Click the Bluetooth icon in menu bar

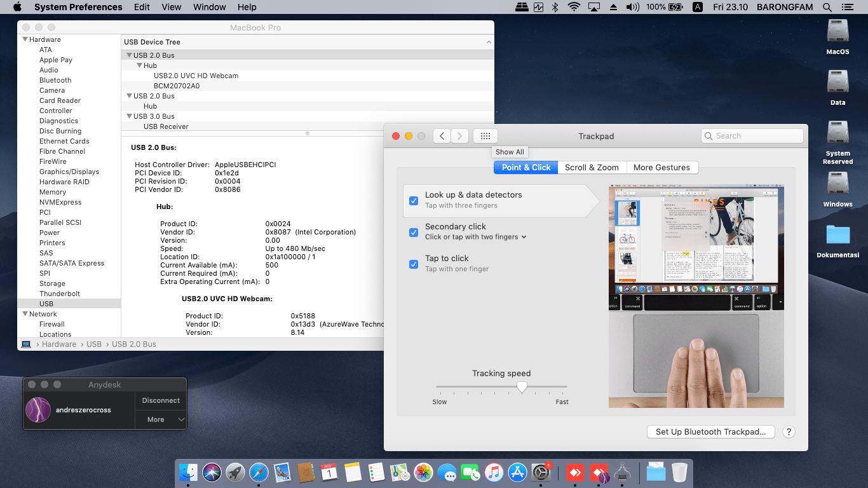tap(555, 7)
